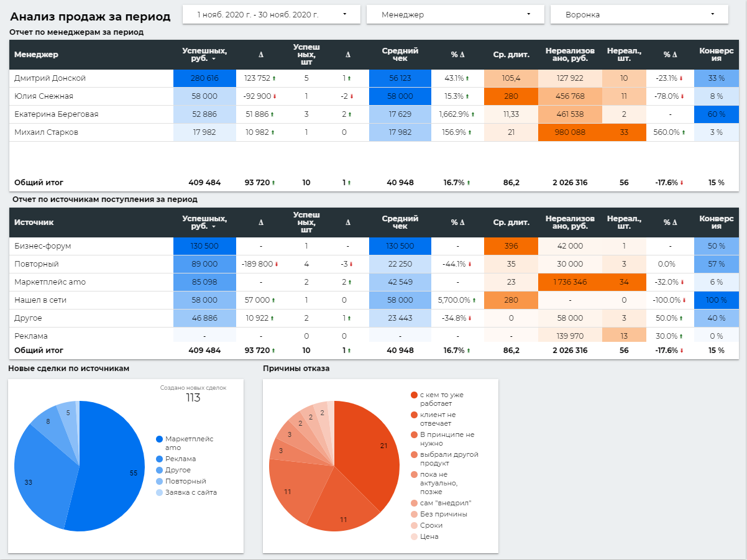This screenshot has width=747, height=560.
Task: Click Реклама row name in the sources table
Action: [31, 336]
